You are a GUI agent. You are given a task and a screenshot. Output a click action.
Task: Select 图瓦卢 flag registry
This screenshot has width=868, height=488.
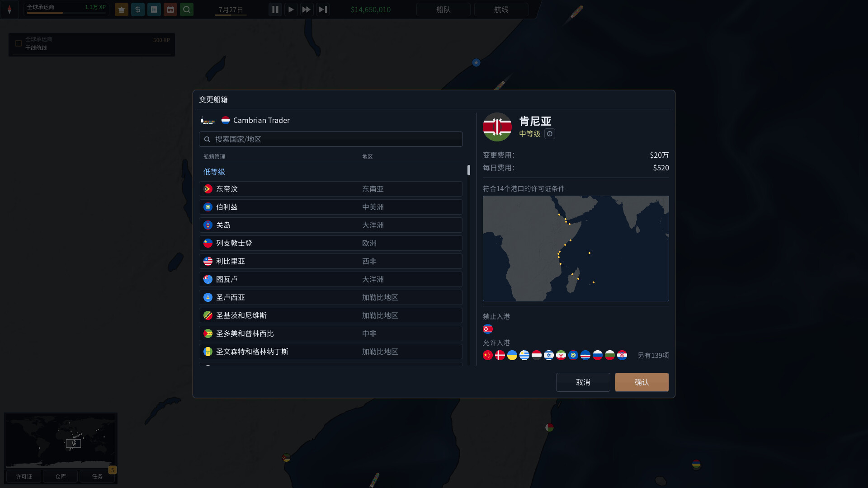[x=330, y=279]
